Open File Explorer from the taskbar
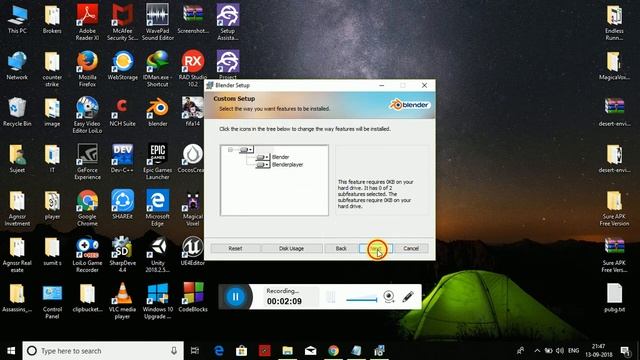 point(287,351)
